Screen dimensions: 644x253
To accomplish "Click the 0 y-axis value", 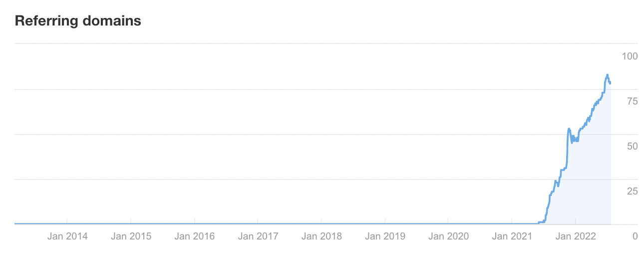I will [635, 236].
